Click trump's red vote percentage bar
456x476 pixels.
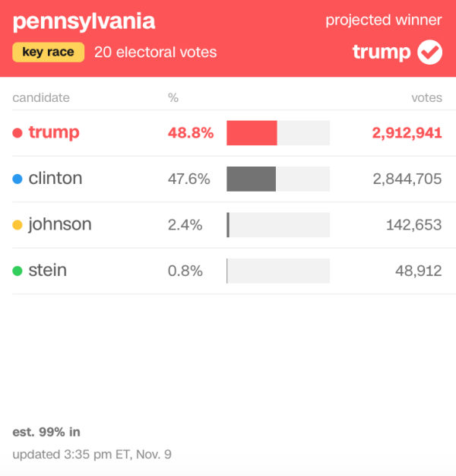coord(252,133)
